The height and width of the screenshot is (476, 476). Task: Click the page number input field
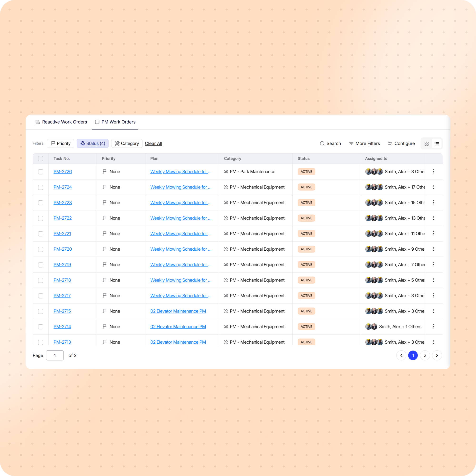(55, 355)
